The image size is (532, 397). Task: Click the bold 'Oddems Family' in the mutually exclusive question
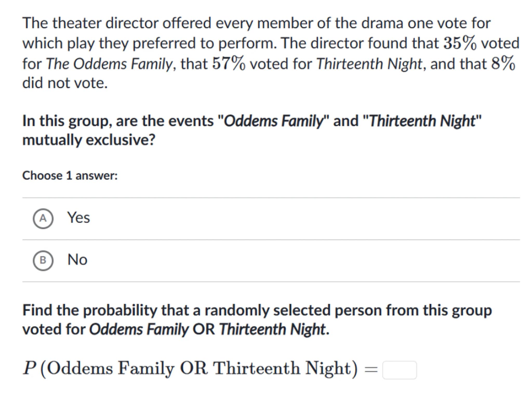(x=273, y=121)
